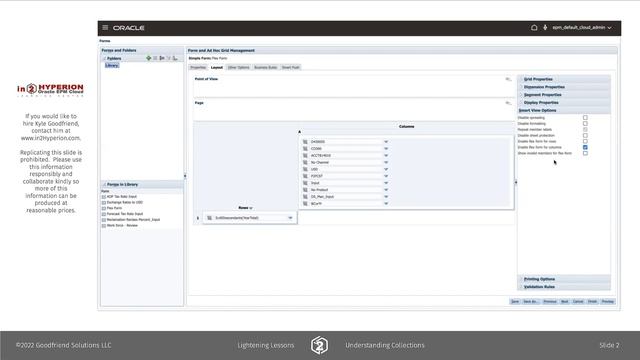Click member selector icon beside USD
This screenshot has height=360, width=640.
(x=305, y=169)
